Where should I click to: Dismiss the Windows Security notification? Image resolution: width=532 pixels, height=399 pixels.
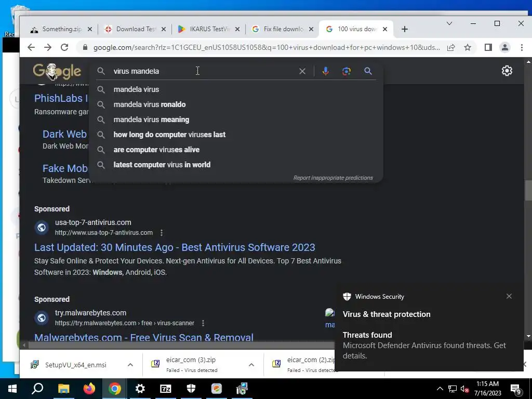[509, 296]
